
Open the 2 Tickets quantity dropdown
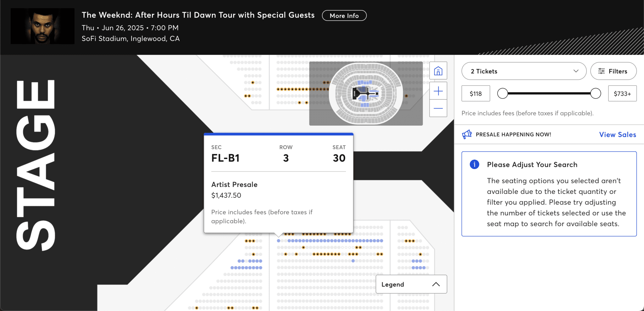pyautogui.click(x=524, y=71)
